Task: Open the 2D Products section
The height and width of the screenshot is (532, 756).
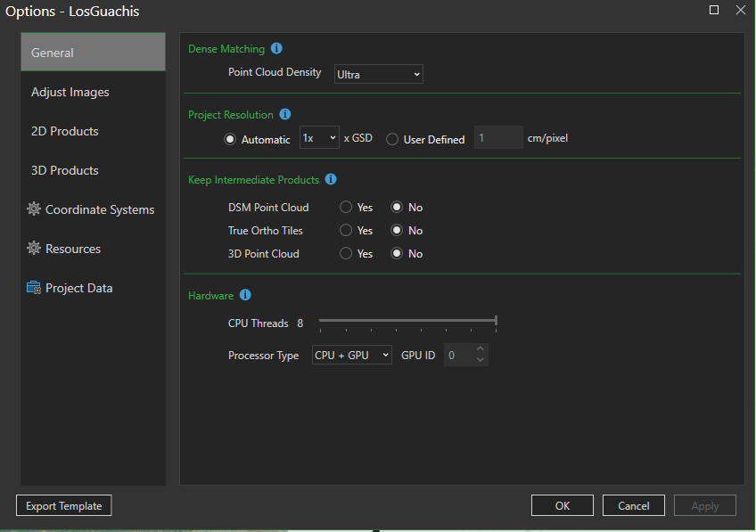Action: (93, 131)
